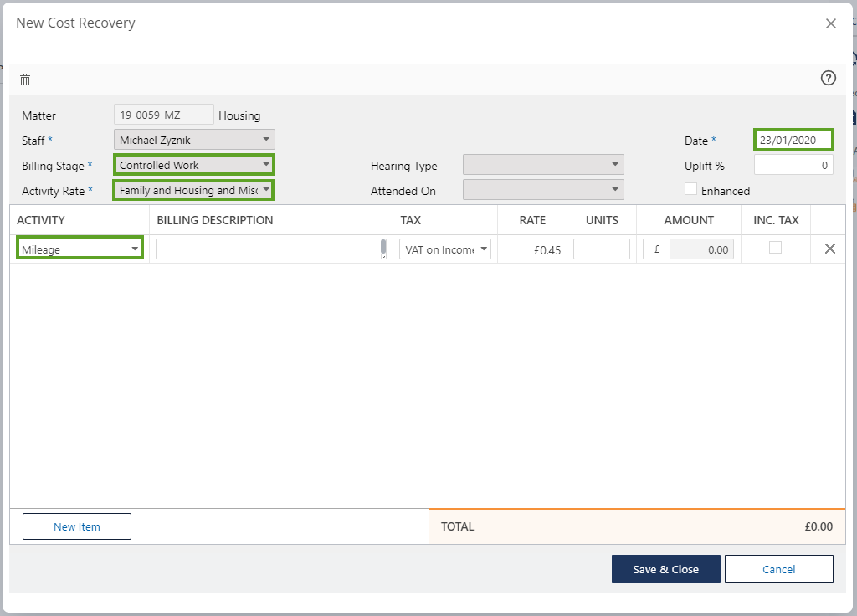
Task: Open the Activity Rate dropdown
Action: pos(193,190)
